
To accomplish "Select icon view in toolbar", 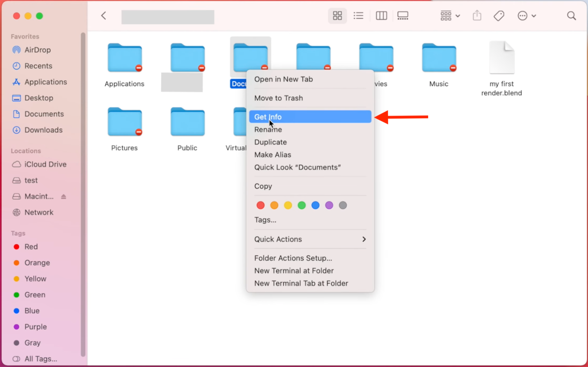I will [x=337, y=16].
